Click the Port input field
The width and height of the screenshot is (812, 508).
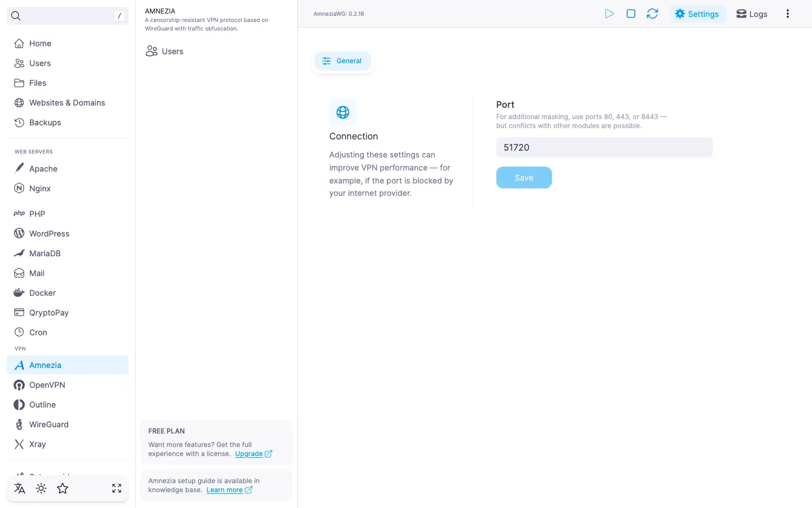[604, 147]
